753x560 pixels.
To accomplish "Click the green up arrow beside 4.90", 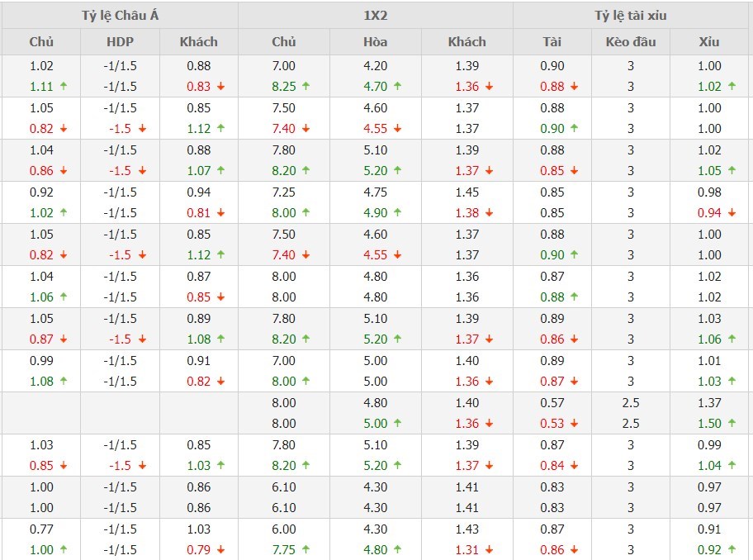I will 397,213.
